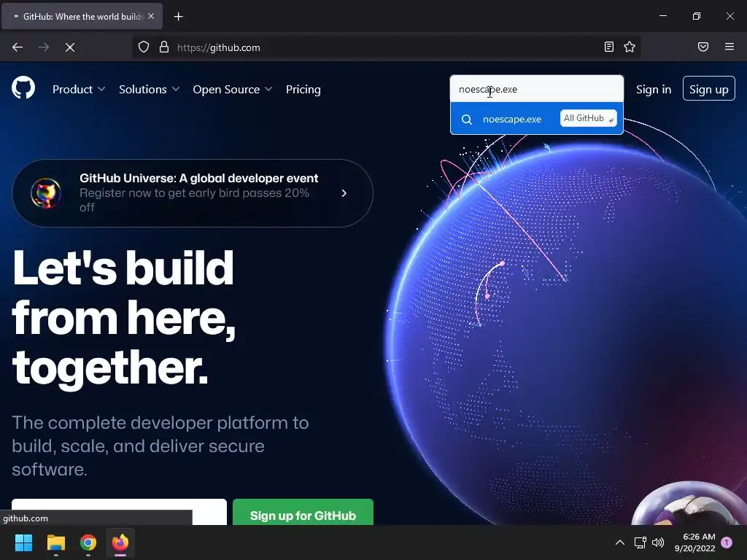Open the Firefox hamburger menu
The height and width of the screenshot is (560, 747).
[729, 47]
